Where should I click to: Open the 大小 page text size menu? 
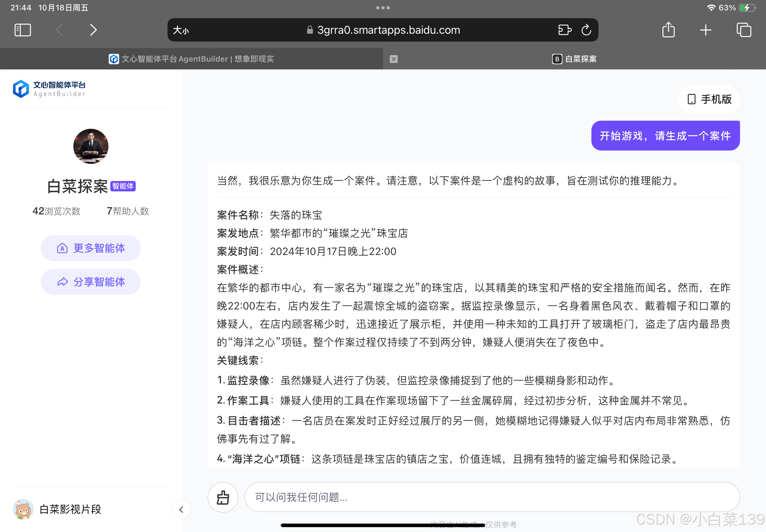(181, 30)
